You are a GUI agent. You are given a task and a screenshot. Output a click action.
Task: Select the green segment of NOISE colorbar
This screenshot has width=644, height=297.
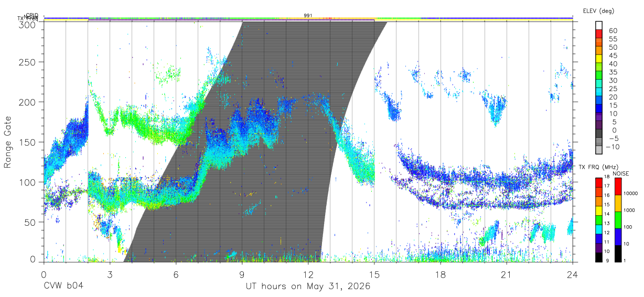(617, 220)
